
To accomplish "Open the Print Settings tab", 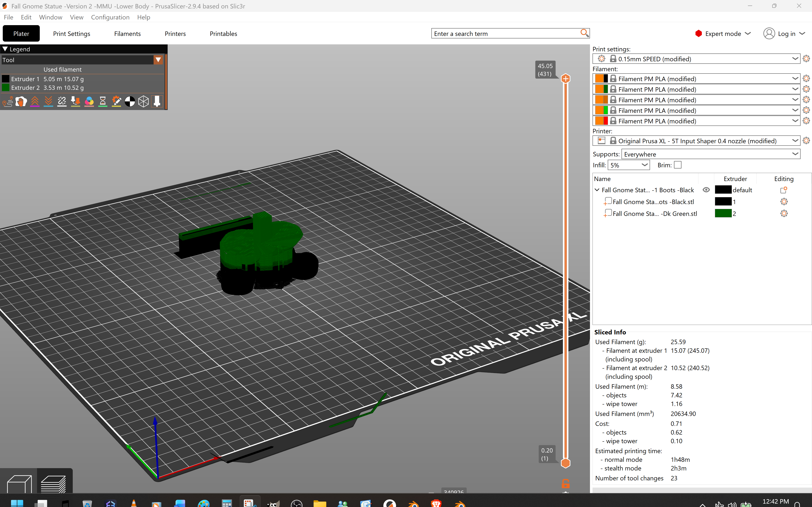I will [x=71, y=34].
